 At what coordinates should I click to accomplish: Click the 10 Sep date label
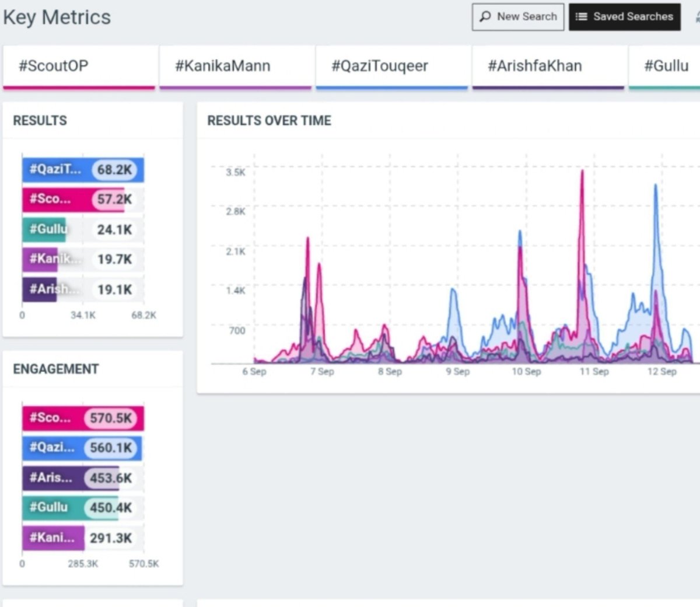tap(526, 372)
